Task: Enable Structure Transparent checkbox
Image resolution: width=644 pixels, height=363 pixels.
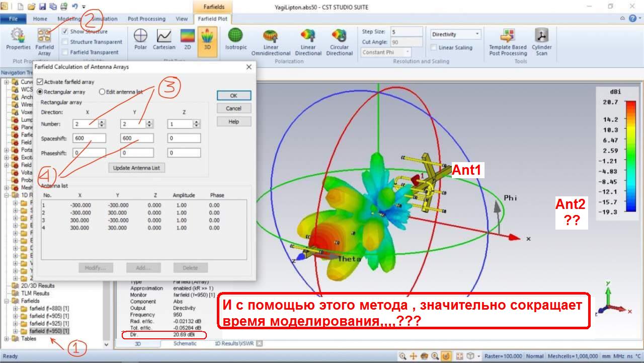Action: 65,42
